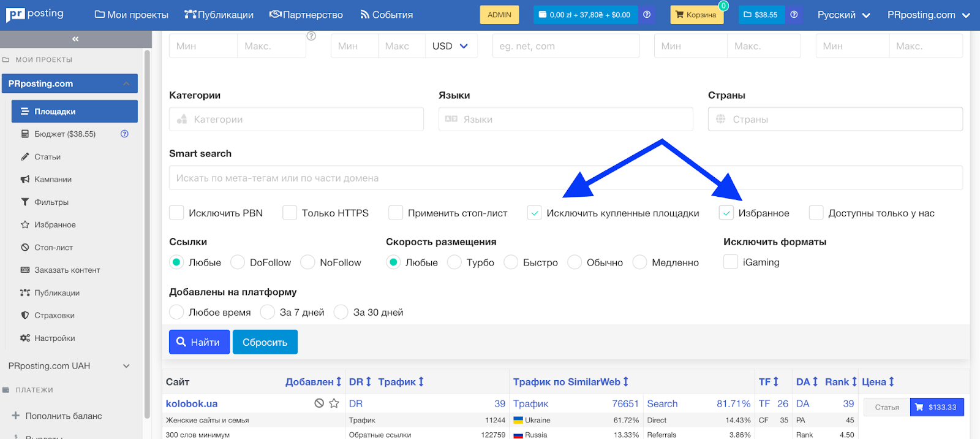
Task: Click help icon next to Бюджет
Action: click(124, 134)
